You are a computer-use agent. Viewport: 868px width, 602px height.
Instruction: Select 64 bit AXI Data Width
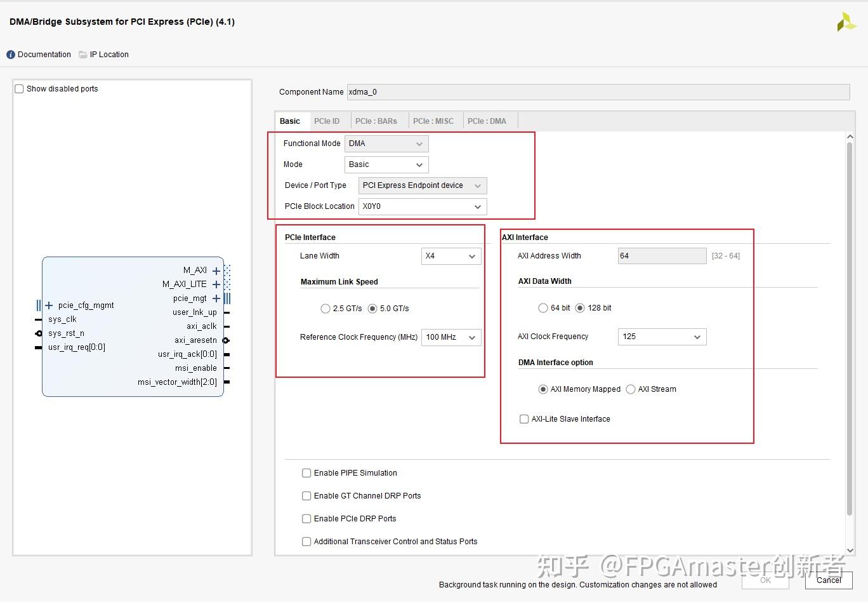pos(543,307)
